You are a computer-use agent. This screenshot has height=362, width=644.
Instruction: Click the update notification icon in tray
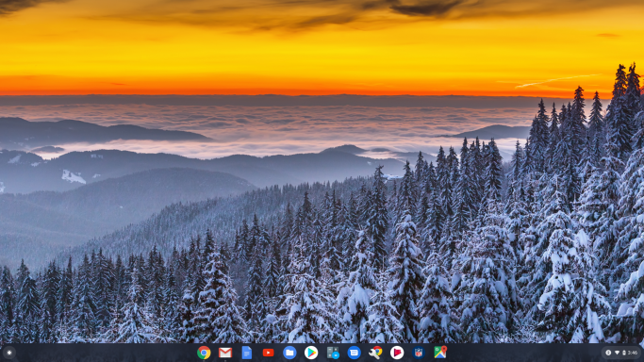(x=608, y=353)
